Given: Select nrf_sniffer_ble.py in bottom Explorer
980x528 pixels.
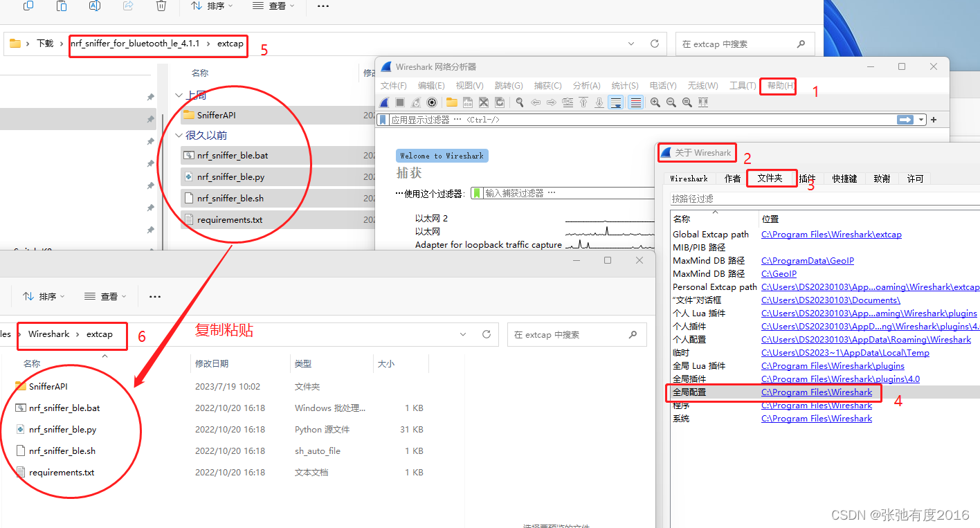Looking at the screenshot, I should click(x=62, y=430).
